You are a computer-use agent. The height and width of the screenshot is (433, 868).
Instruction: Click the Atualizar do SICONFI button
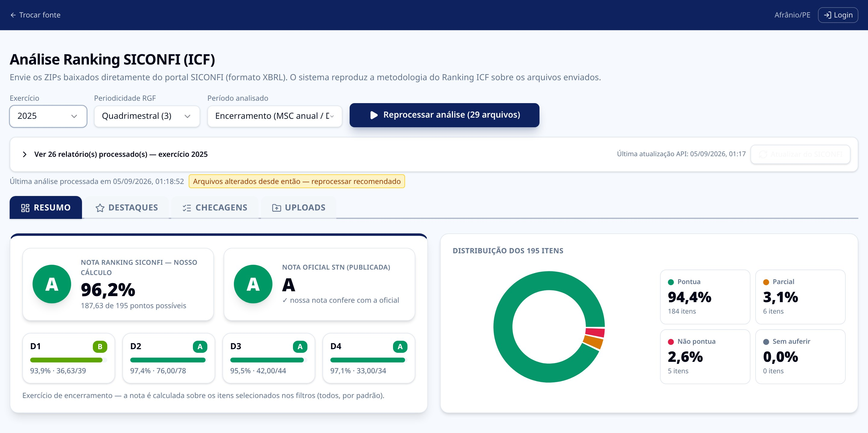click(800, 154)
